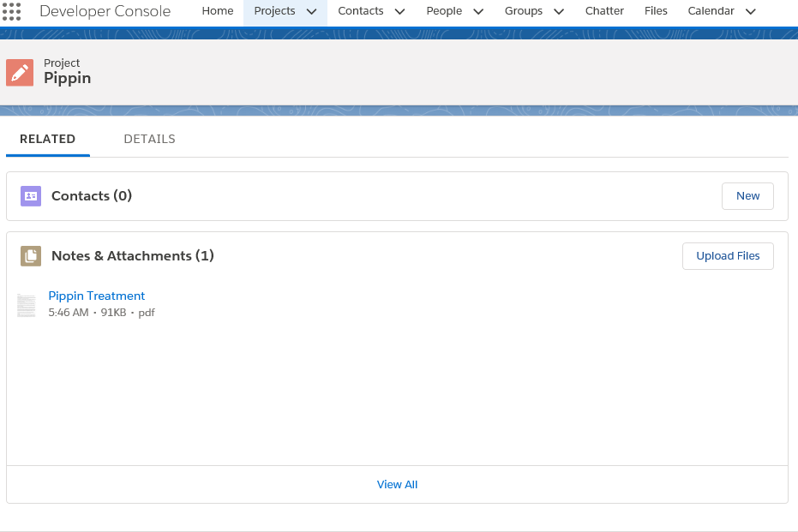This screenshot has width=798, height=532.
Task: Open the Contacts (0) related list heading
Action: (92, 196)
